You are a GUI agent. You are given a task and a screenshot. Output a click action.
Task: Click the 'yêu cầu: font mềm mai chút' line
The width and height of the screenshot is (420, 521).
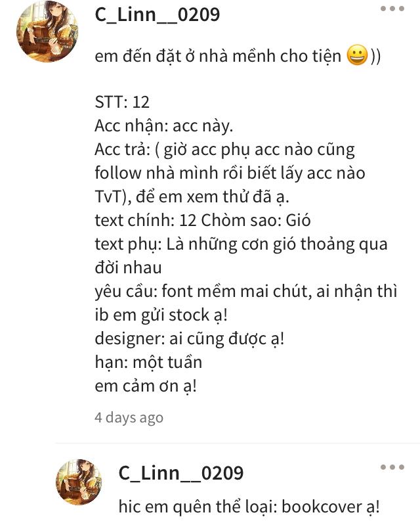click(x=245, y=292)
